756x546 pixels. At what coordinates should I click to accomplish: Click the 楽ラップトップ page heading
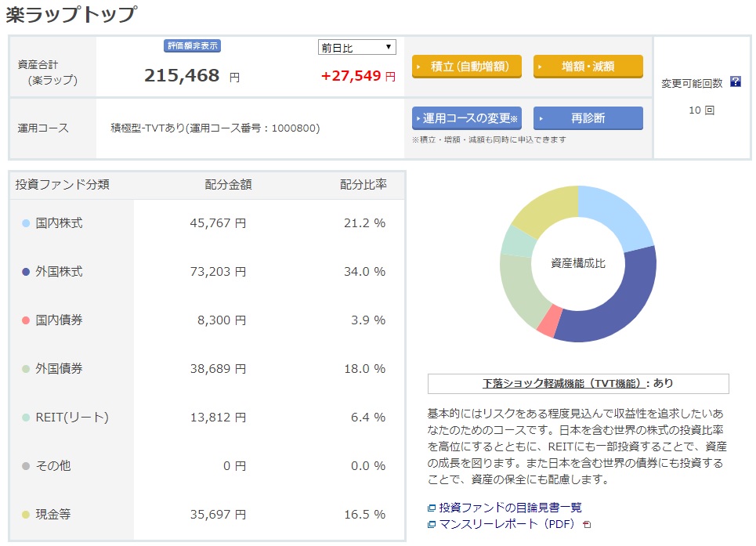click(x=71, y=14)
